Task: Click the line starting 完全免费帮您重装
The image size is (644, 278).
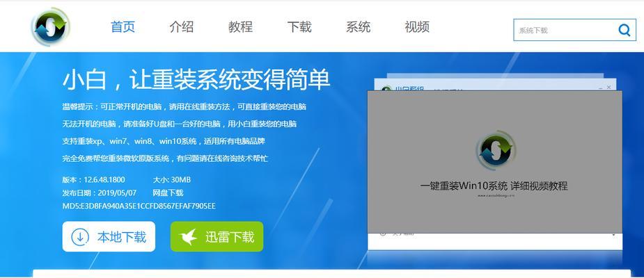Action: [x=165, y=158]
